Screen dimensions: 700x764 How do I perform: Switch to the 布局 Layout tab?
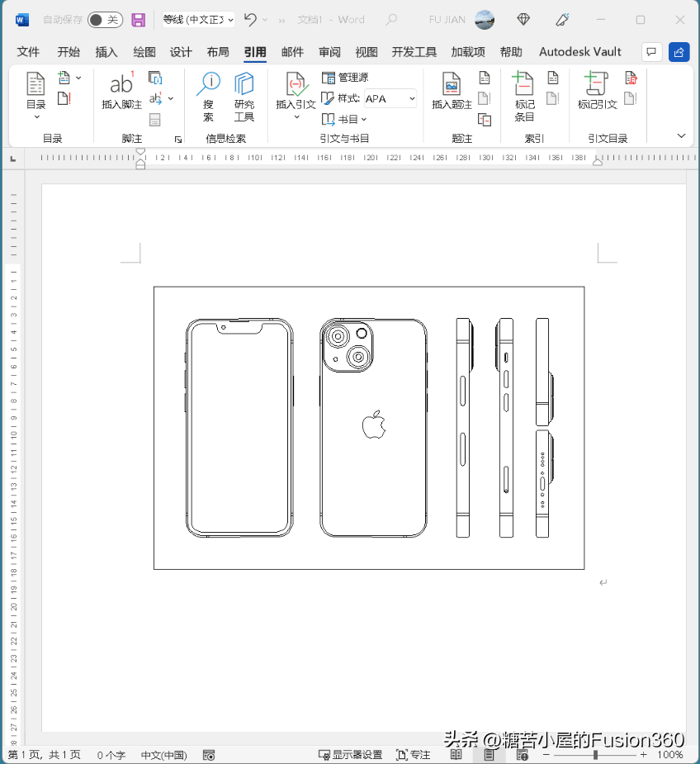[218, 52]
